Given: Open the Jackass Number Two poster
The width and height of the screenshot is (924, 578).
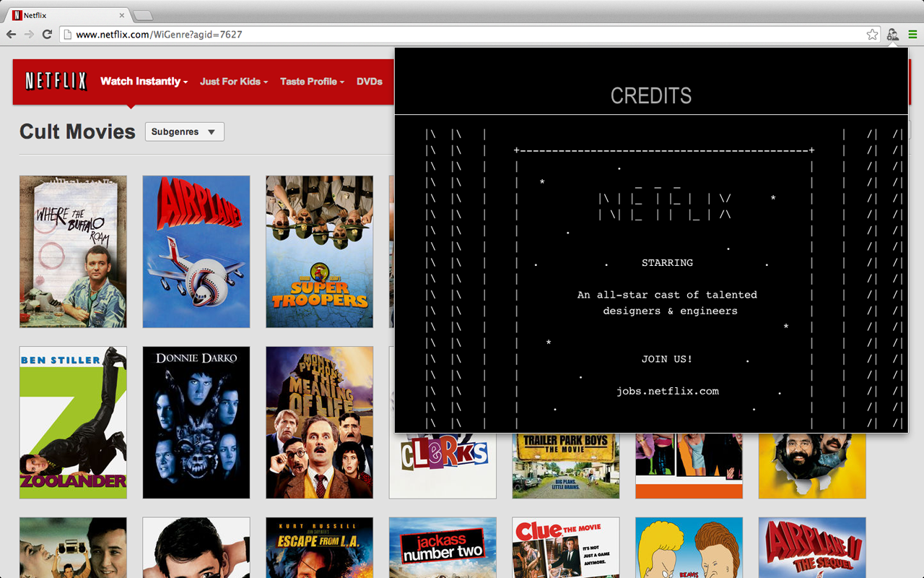Looking at the screenshot, I should tap(443, 548).
